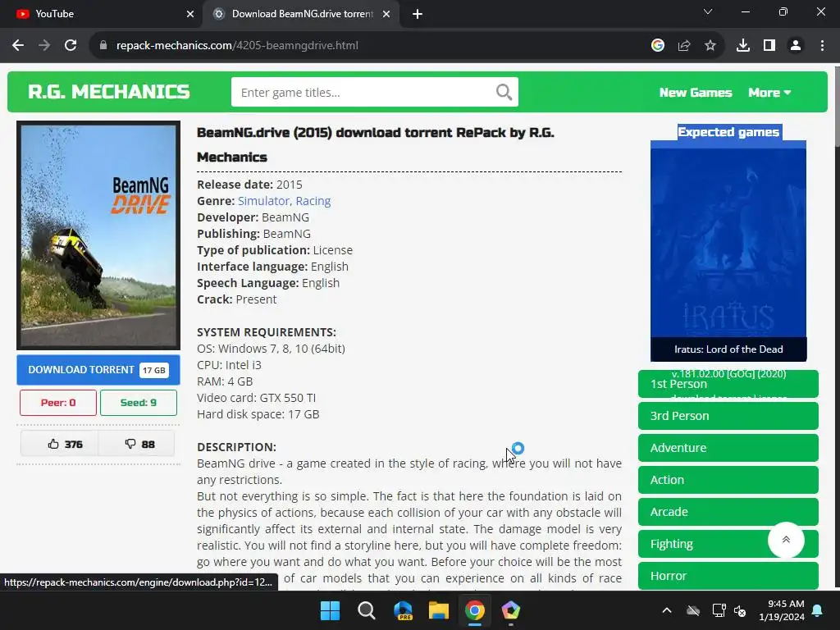The image size is (840, 630).
Task: Expand the More dropdown menu
Action: tap(769, 93)
